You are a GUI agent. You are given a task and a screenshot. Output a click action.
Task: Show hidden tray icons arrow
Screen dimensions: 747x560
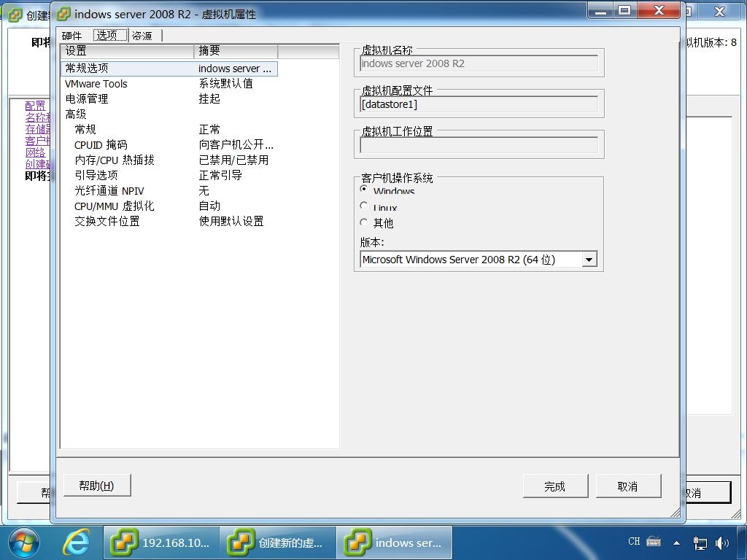[676, 542]
